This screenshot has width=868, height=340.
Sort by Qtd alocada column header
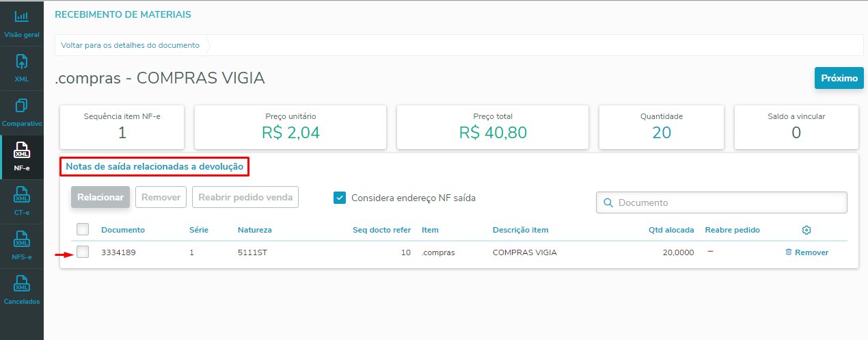click(671, 230)
